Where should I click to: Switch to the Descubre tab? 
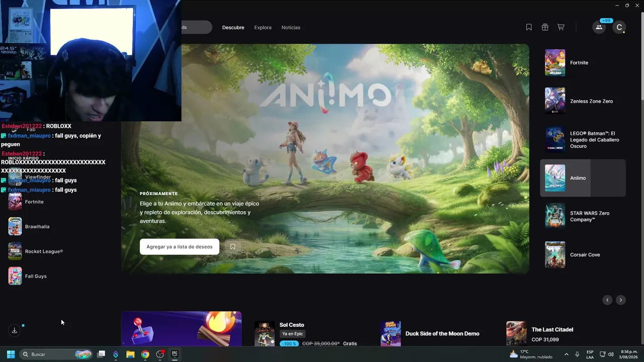tap(233, 28)
